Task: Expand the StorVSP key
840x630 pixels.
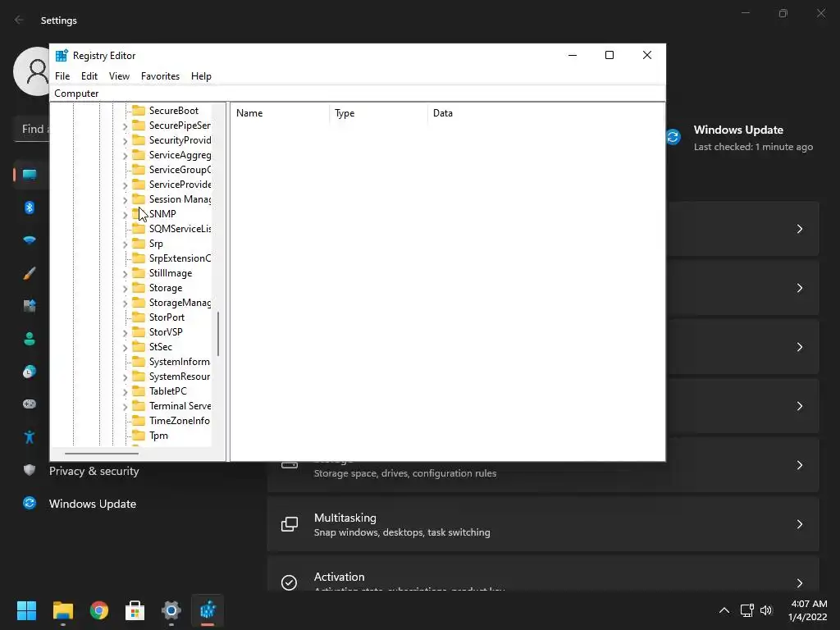Action: pos(125,333)
